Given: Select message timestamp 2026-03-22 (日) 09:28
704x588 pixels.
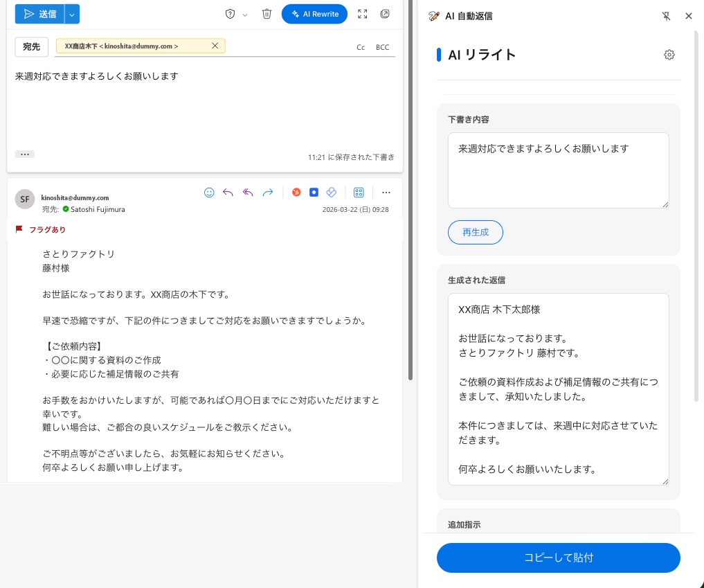Looking at the screenshot, I should pyautogui.click(x=356, y=209).
